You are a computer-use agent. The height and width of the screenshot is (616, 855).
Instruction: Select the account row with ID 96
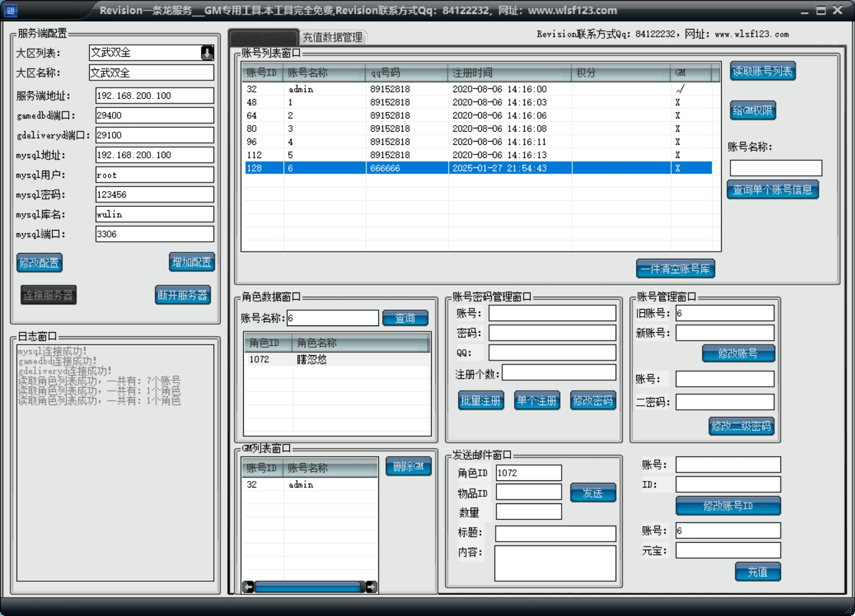click(478, 142)
